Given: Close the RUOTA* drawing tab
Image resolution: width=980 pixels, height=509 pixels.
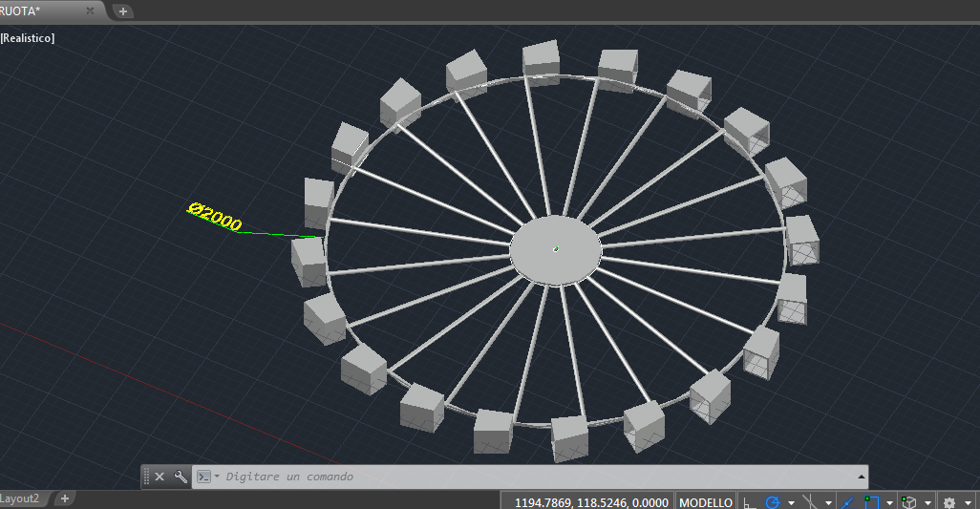Looking at the screenshot, I should (x=90, y=11).
